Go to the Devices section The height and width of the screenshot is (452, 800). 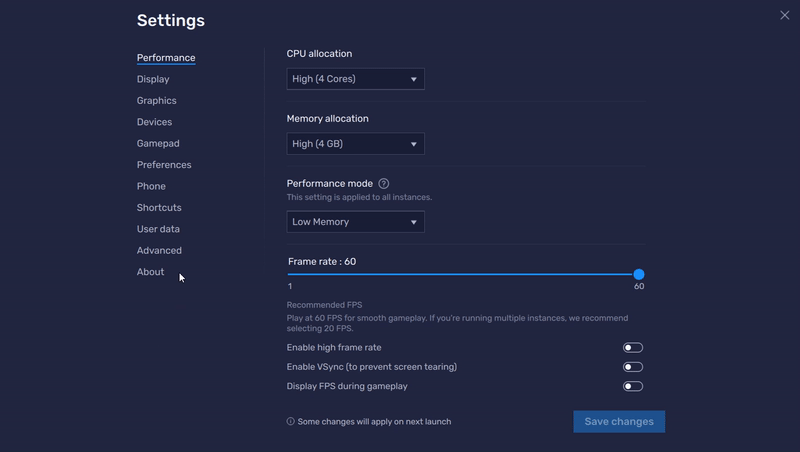pos(154,122)
